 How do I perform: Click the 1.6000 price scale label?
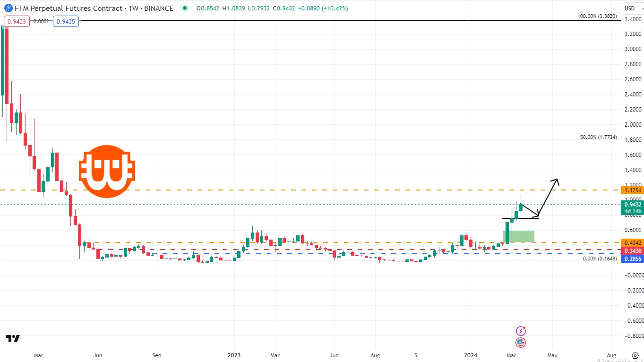tap(633, 155)
